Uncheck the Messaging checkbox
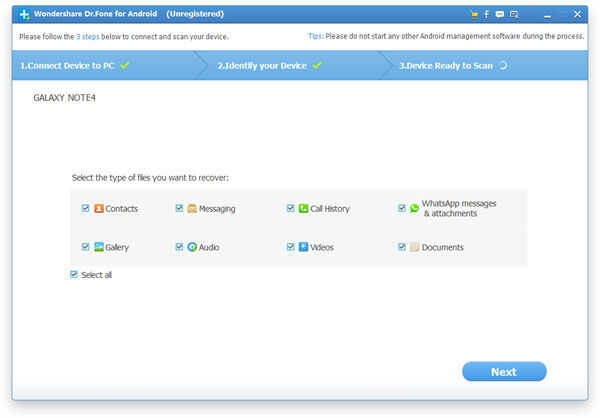The image size is (600, 418). [179, 208]
